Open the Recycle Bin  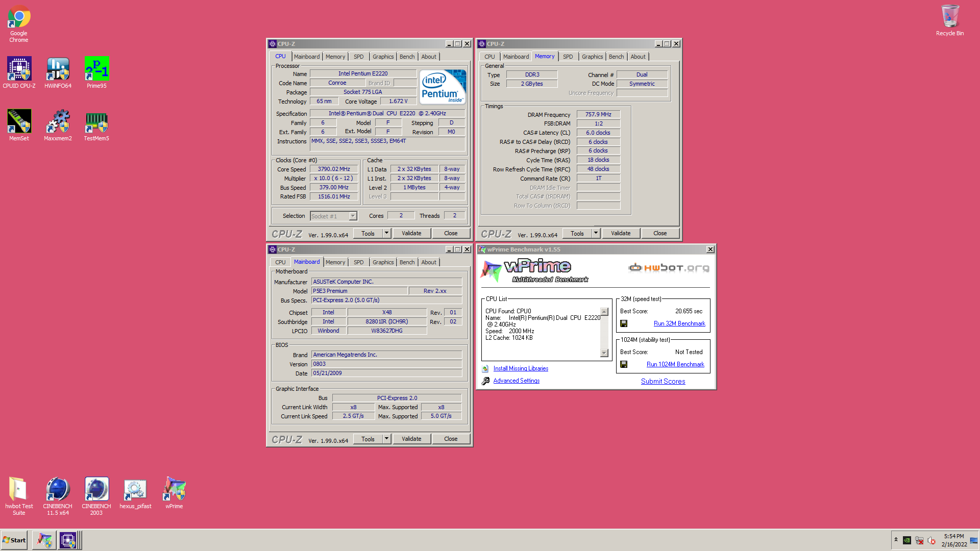coord(950,20)
